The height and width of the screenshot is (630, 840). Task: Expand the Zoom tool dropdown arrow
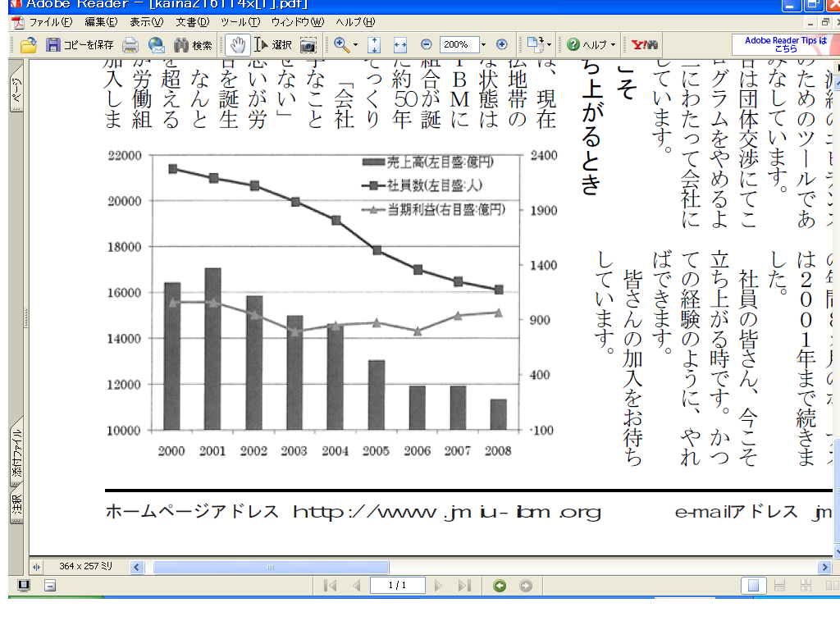[x=355, y=45]
